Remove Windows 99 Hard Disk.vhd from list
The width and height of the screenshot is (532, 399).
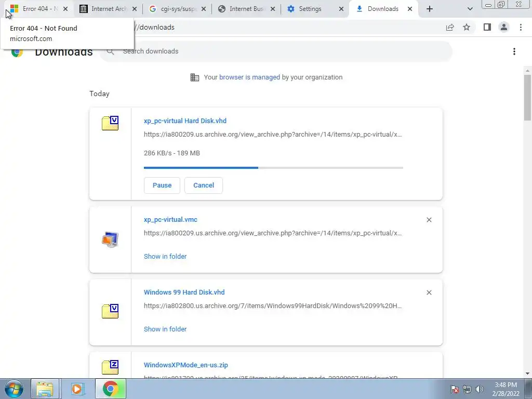coord(429,292)
